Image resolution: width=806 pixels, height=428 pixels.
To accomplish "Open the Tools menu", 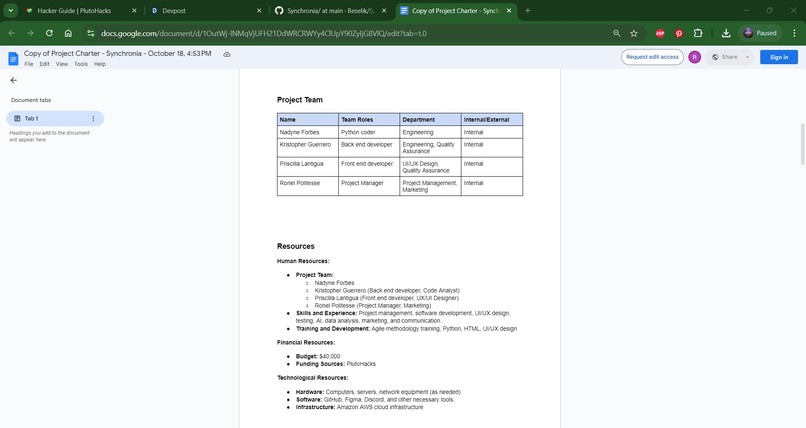I will 81,64.
